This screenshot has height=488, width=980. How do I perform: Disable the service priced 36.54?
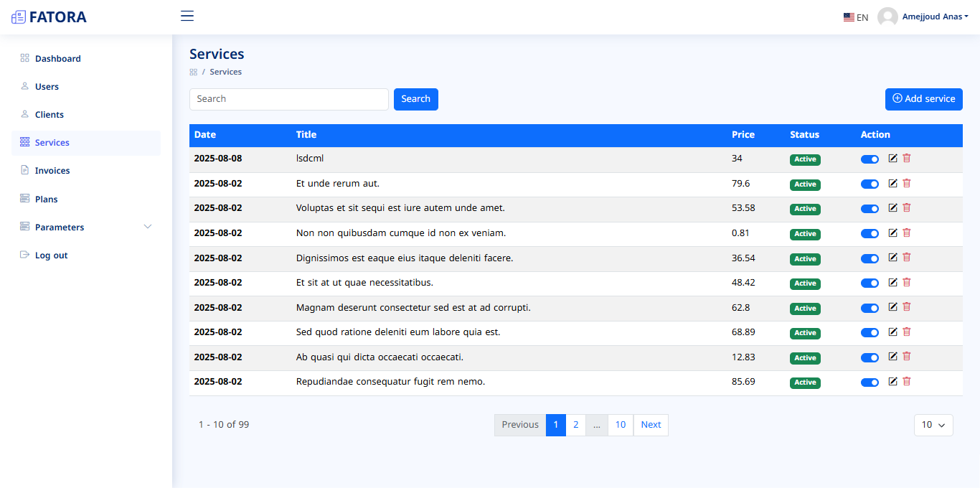pyautogui.click(x=870, y=258)
